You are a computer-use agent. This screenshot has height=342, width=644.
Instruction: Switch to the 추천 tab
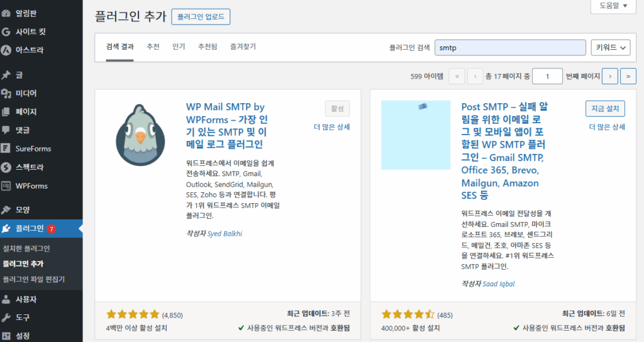point(153,47)
